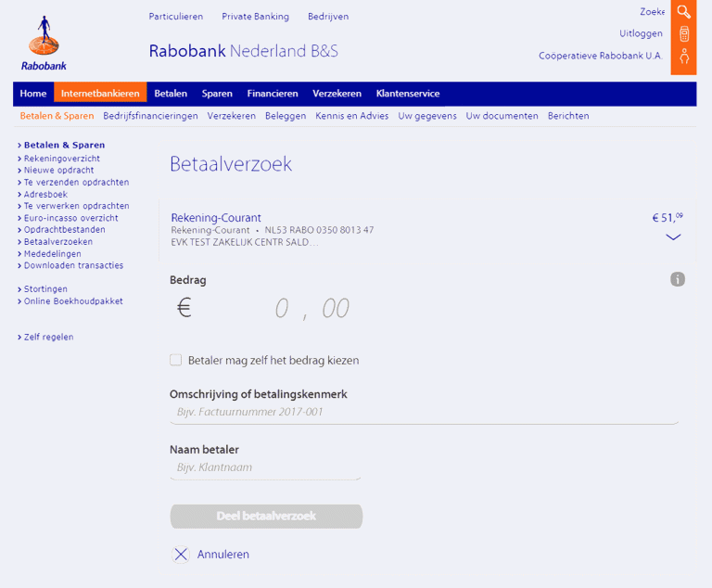This screenshot has height=588, width=712.
Task: Open the Betalen menu
Action: tap(171, 94)
